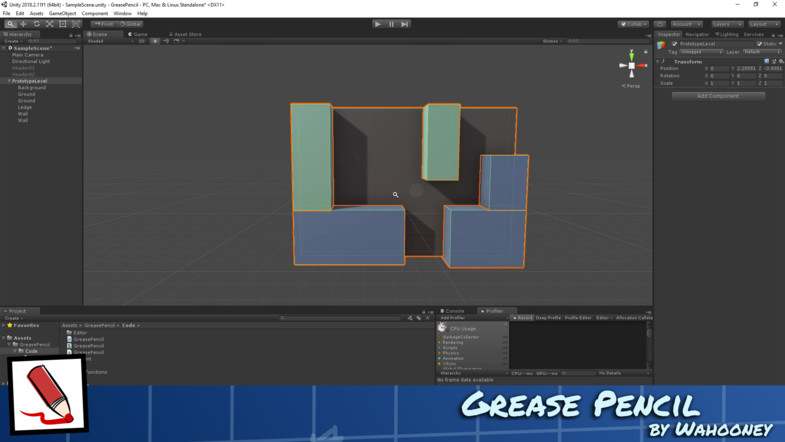
Task: Click Position Y value field
Action: tap(746, 69)
